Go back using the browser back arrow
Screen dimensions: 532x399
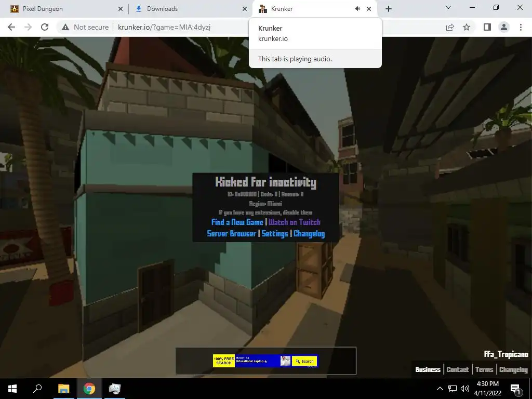tap(11, 27)
